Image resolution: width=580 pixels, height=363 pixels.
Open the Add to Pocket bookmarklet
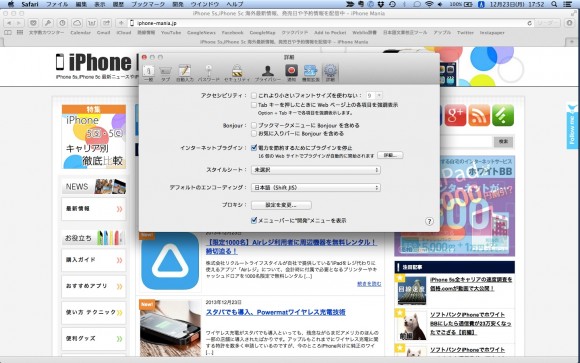(330, 33)
